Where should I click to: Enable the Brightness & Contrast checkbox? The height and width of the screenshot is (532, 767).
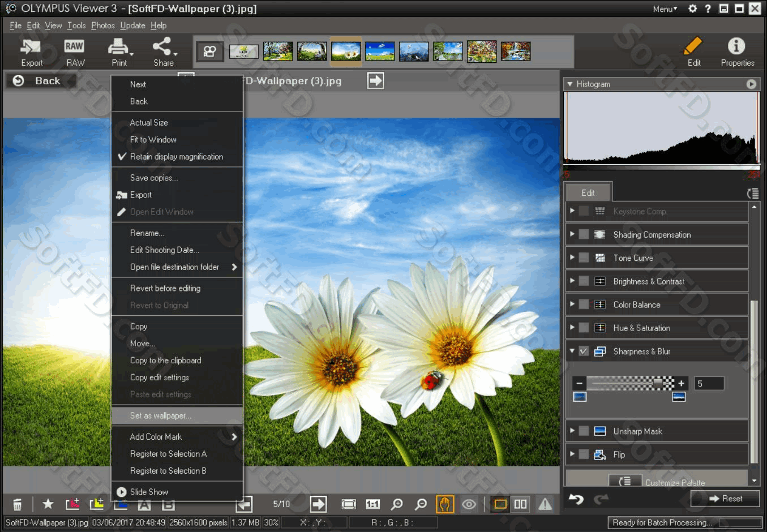(584, 281)
